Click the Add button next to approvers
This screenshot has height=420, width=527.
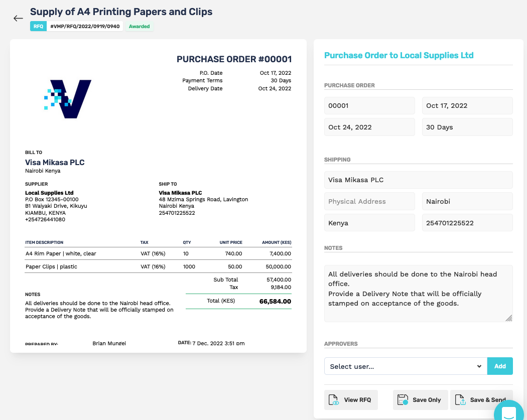coord(500,366)
